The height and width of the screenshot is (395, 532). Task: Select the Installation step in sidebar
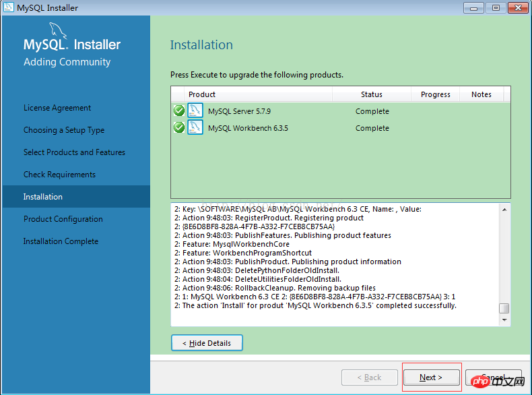tap(76, 196)
